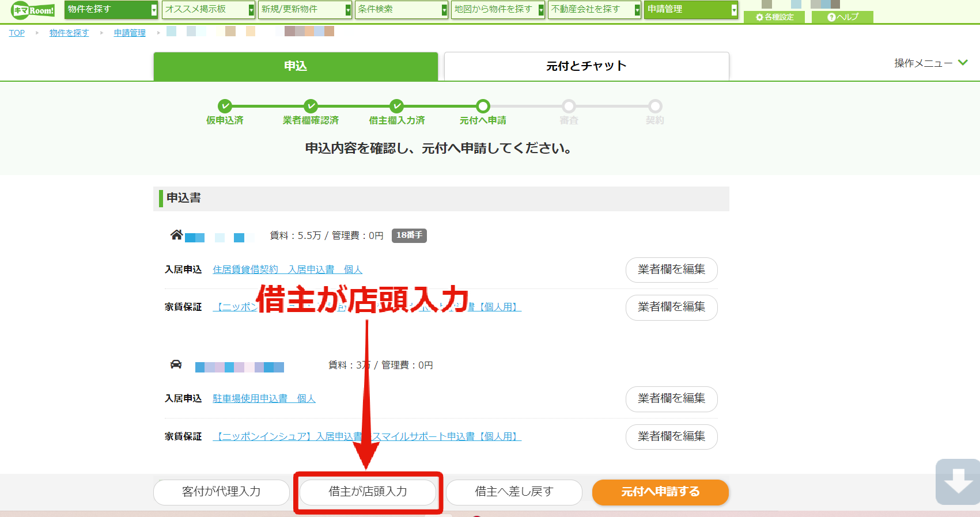Open 各種設定 gear settings
This screenshot has height=517, width=980.
774,17
